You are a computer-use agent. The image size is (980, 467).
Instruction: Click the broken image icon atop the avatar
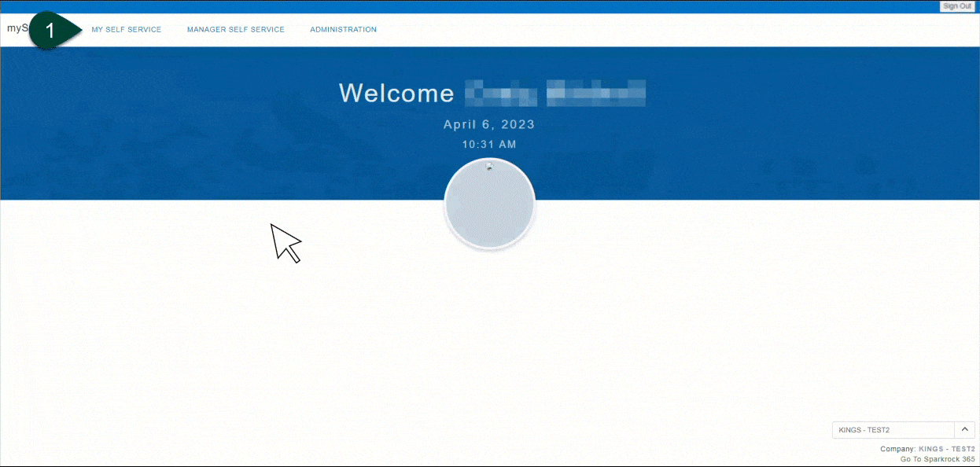[x=489, y=166]
